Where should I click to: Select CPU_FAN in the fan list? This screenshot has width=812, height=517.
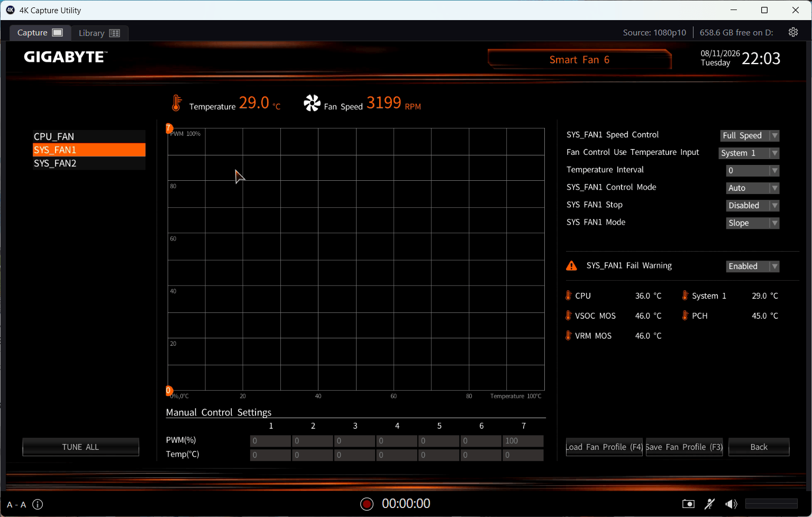pyautogui.click(x=89, y=136)
